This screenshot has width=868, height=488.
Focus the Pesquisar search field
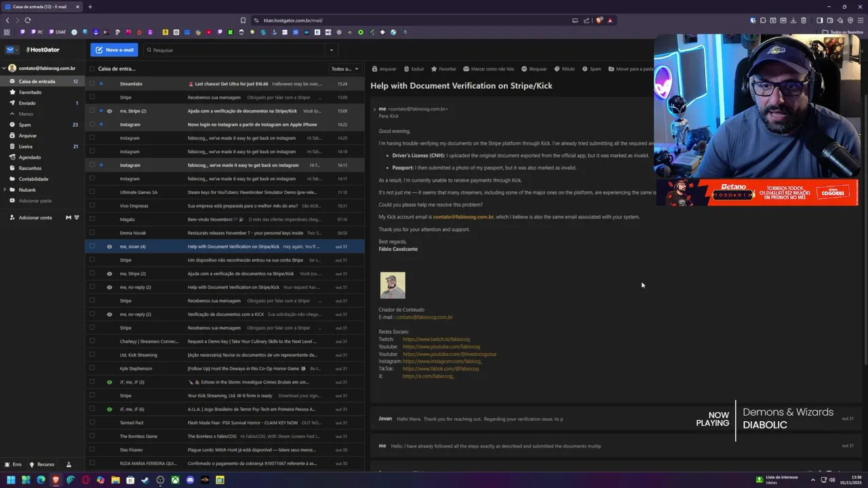pos(234,49)
